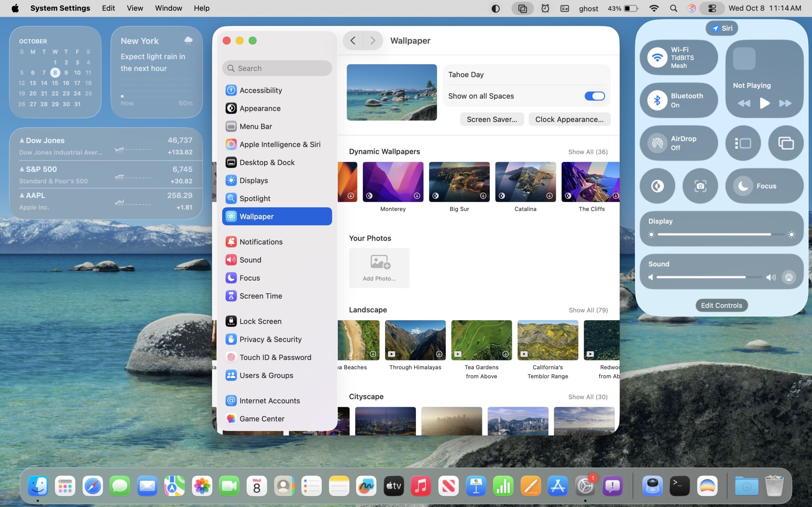Click the Edit Controls button

point(721,305)
